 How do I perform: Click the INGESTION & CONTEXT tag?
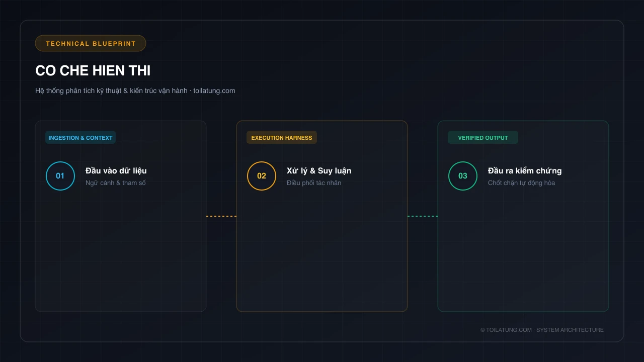click(80, 137)
